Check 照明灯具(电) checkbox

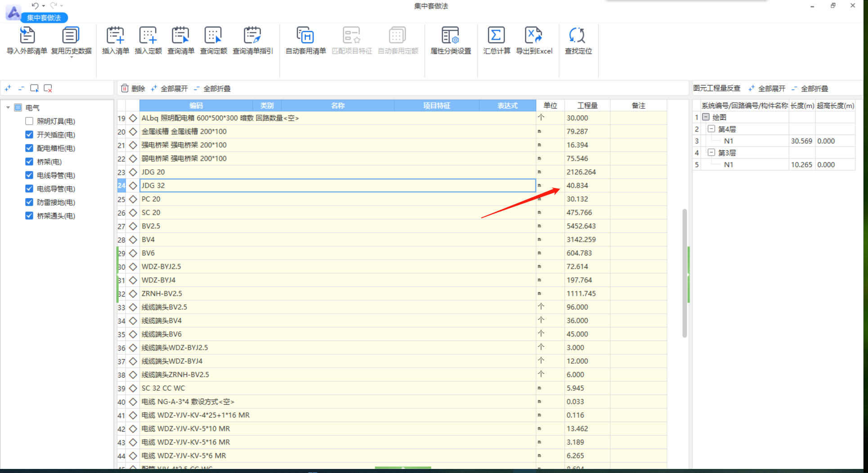29,121
